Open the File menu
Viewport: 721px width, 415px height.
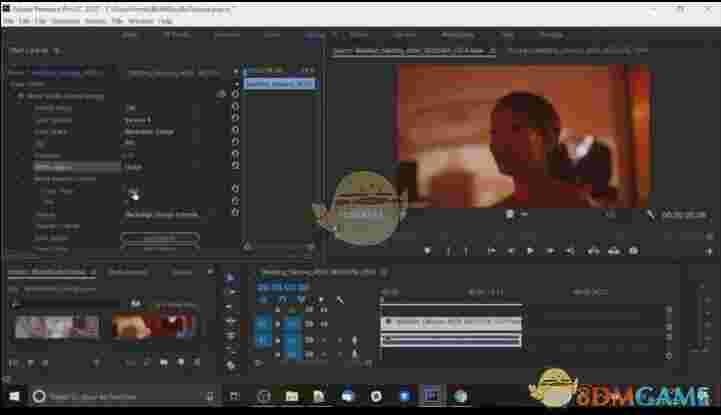pos(9,21)
